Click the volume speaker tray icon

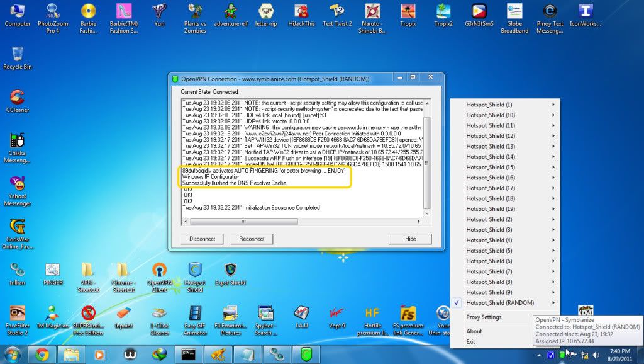click(596, 355)
